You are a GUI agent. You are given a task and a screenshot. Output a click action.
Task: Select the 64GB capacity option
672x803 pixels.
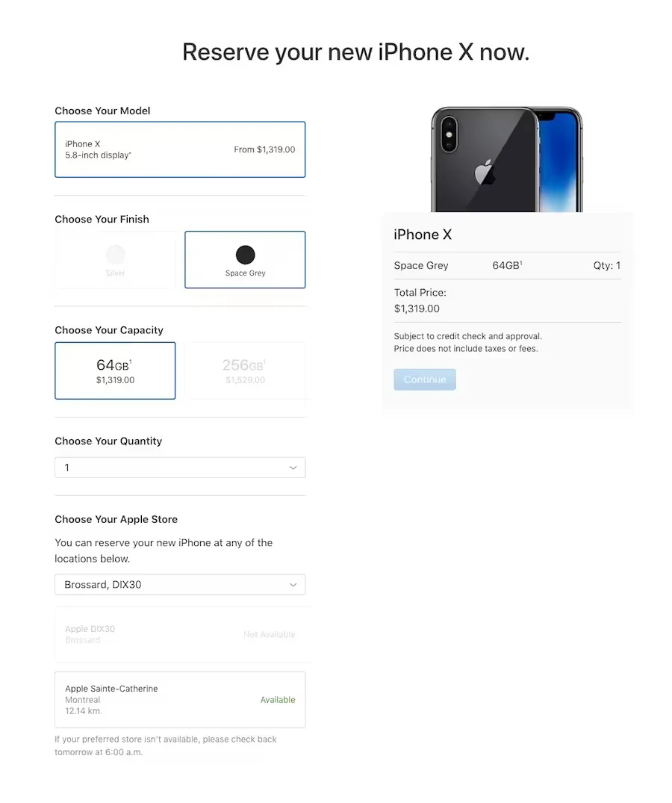115,371
